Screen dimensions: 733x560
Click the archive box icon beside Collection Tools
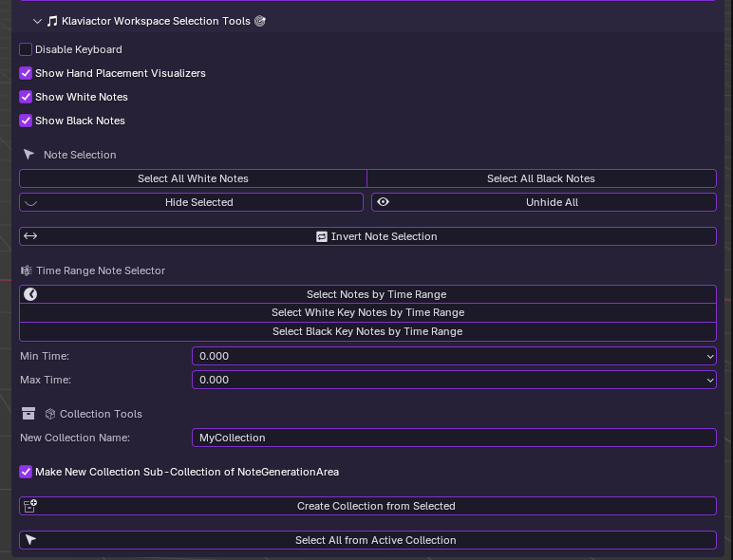click(28, 414)
